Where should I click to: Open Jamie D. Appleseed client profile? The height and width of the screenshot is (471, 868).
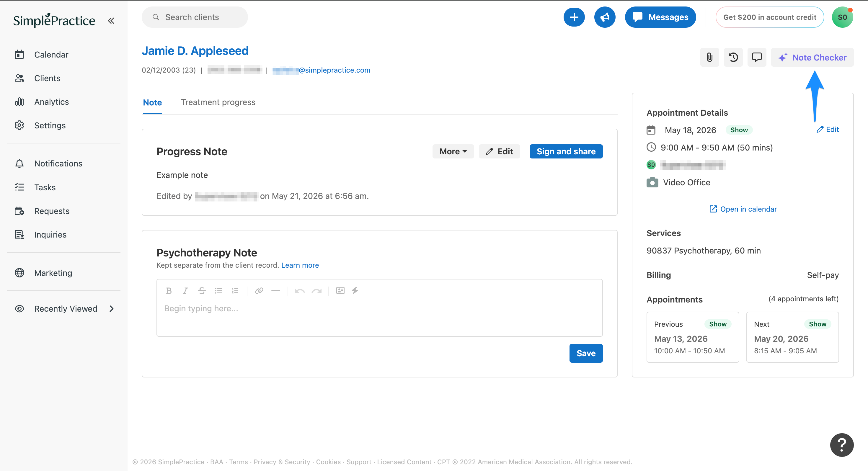pos(195,51)
